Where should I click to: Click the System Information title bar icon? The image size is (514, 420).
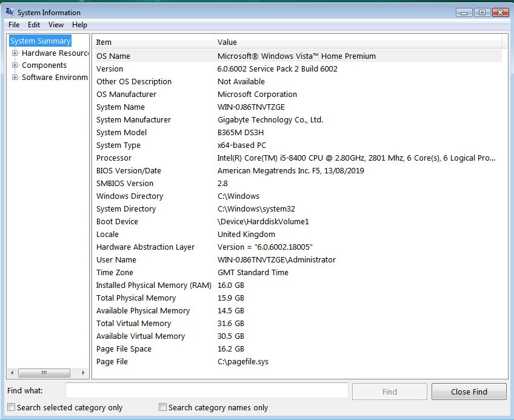pyautogui.click(x=10, y=12)
